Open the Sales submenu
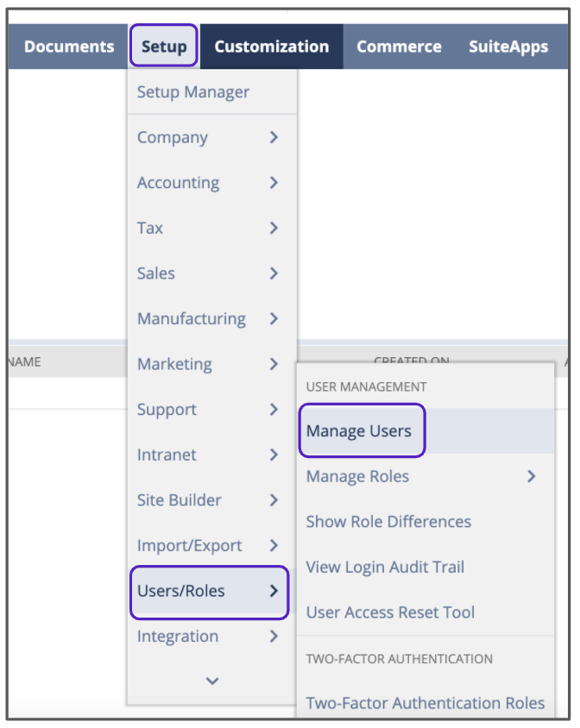This screenshot has height=728, width=580. (156, 273)
